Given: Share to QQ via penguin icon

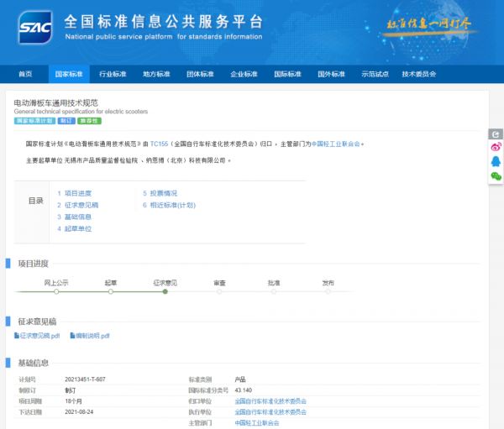Looking at the screenshot, I should (496, 162).
